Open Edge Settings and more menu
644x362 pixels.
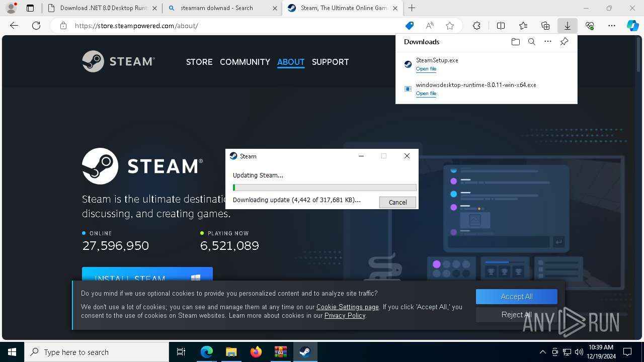point(612,26)
